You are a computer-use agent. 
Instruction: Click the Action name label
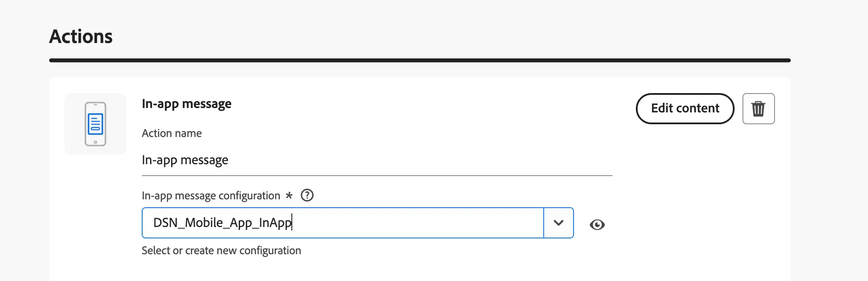172,133
